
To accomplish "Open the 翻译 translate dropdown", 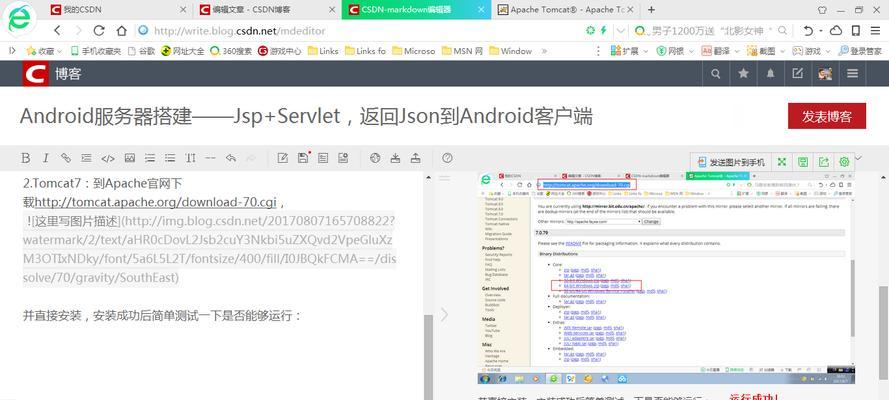I will [x=720, y=51].
